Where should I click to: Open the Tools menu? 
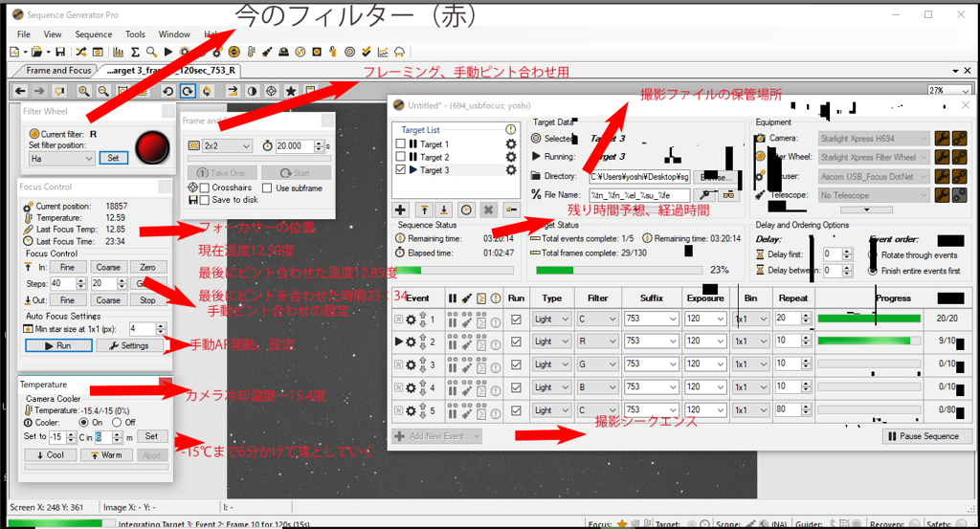tap(135, 34)
